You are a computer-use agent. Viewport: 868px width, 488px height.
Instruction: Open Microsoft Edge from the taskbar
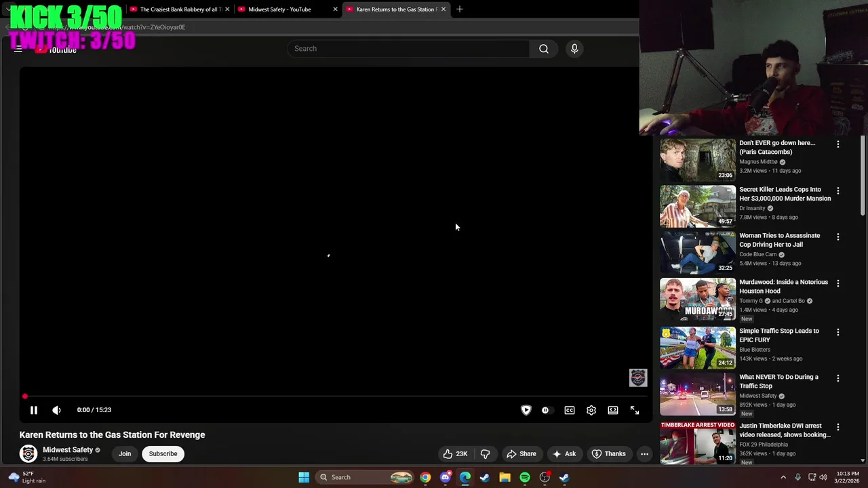[x=465, y=477]
